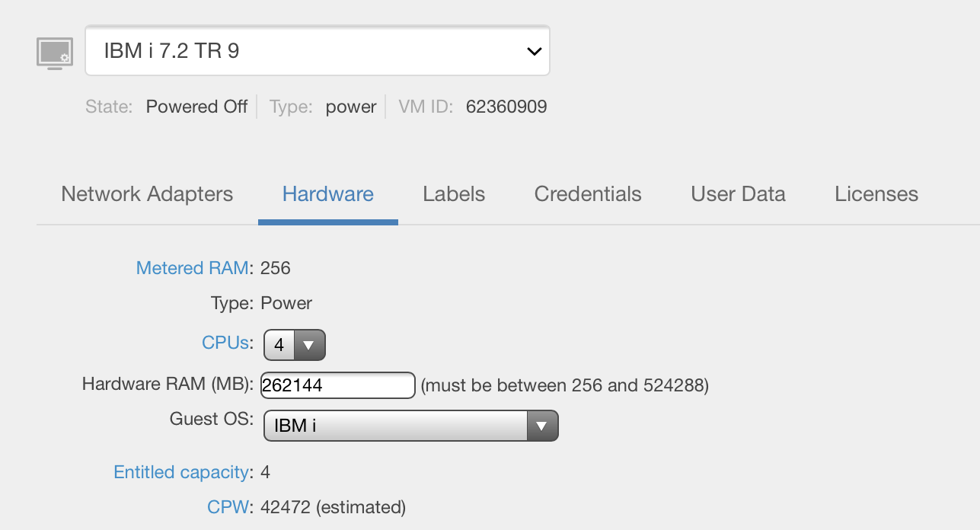Show the User Data tab
The height and width of the screenshot is (530, 980).
tap(738, 194)
